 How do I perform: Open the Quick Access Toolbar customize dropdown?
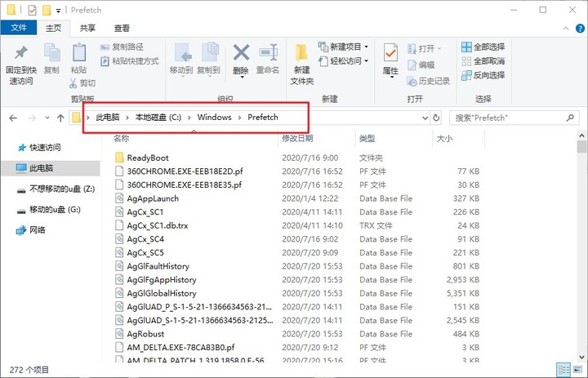[59, 11]
